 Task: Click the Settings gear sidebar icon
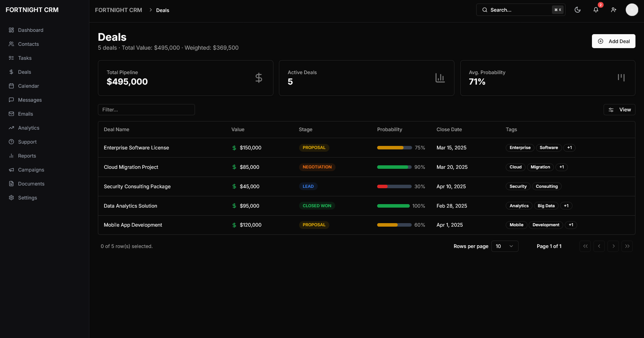(11, 198)
